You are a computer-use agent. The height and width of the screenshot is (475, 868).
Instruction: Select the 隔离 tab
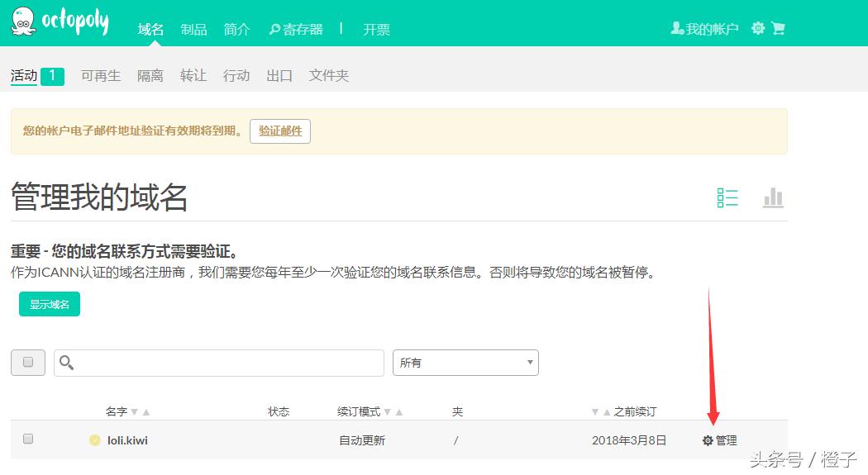(x=150, y=76)
